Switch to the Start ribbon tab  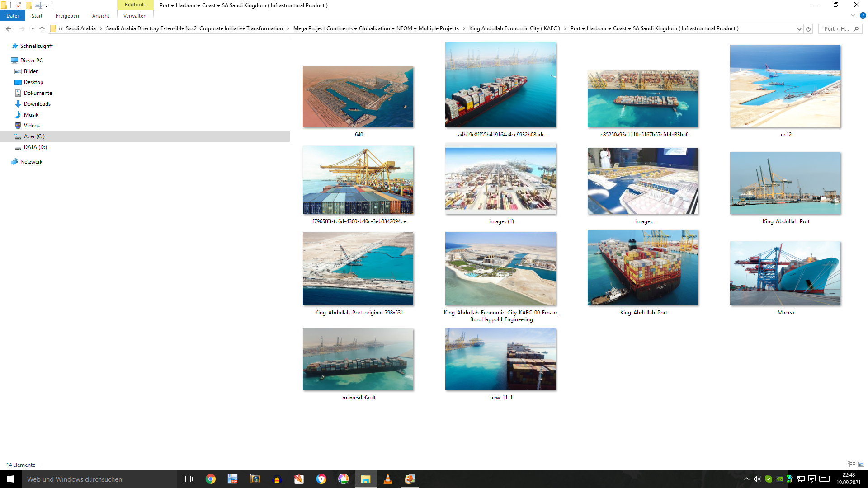pos(37,16)
